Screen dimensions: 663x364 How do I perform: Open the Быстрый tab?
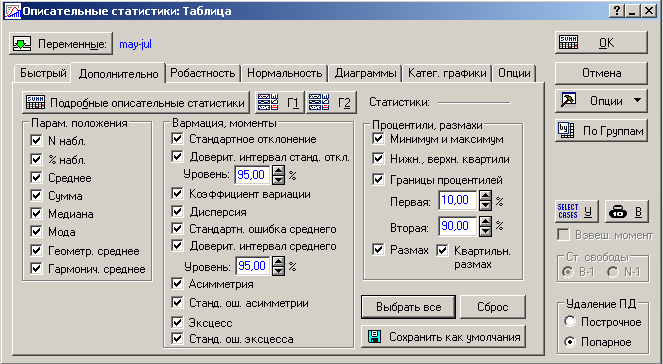click(x=43, y=73)
